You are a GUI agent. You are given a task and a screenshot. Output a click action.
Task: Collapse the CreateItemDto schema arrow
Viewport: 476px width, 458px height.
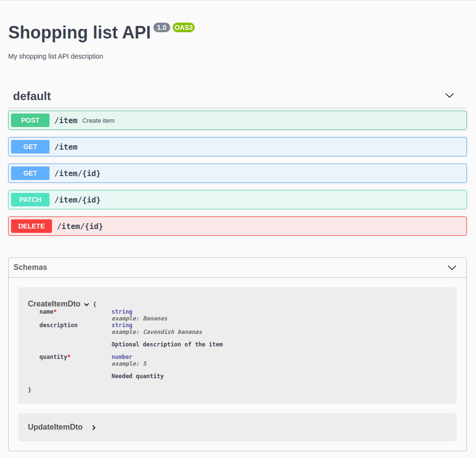(87, 304)
